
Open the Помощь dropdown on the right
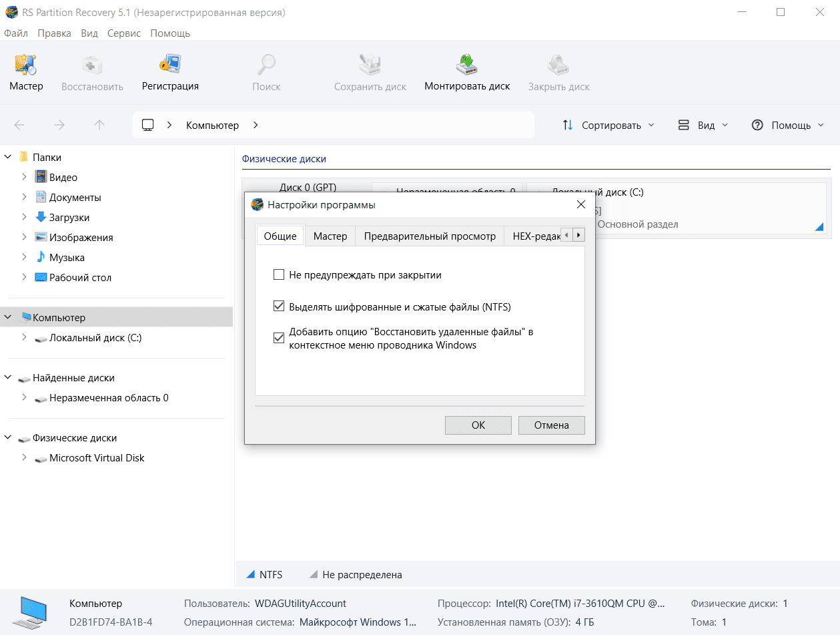coord(788,125)
